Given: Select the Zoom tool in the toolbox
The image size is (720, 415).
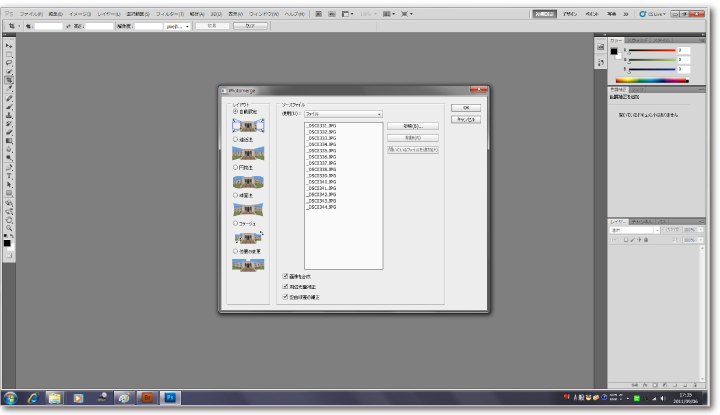Looking at the screenshot, I should click(9, 227).
